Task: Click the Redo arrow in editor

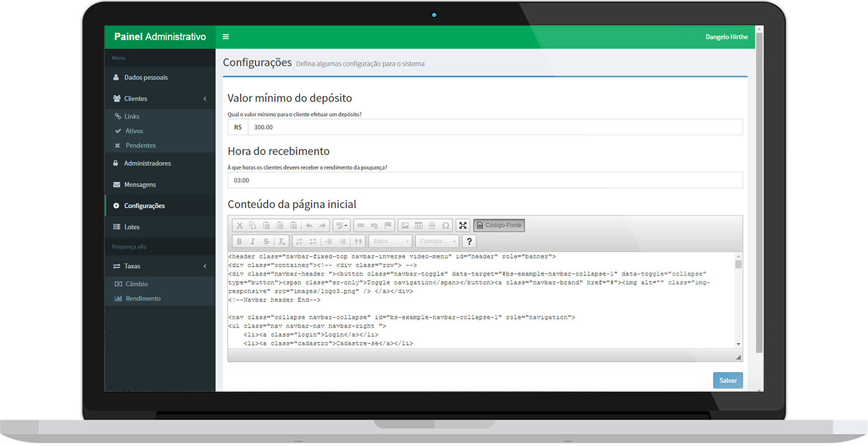Action: (x=322, y=225)
